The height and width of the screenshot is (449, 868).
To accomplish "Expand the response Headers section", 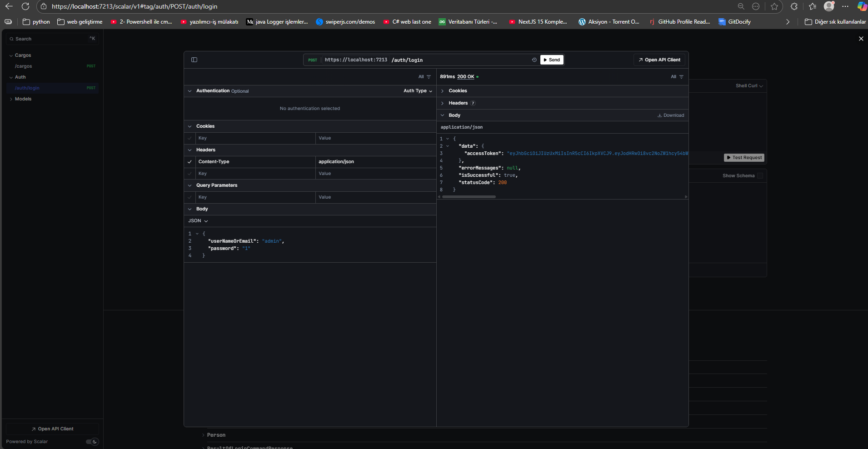I will pyautogui.click(x=458, y=103).
